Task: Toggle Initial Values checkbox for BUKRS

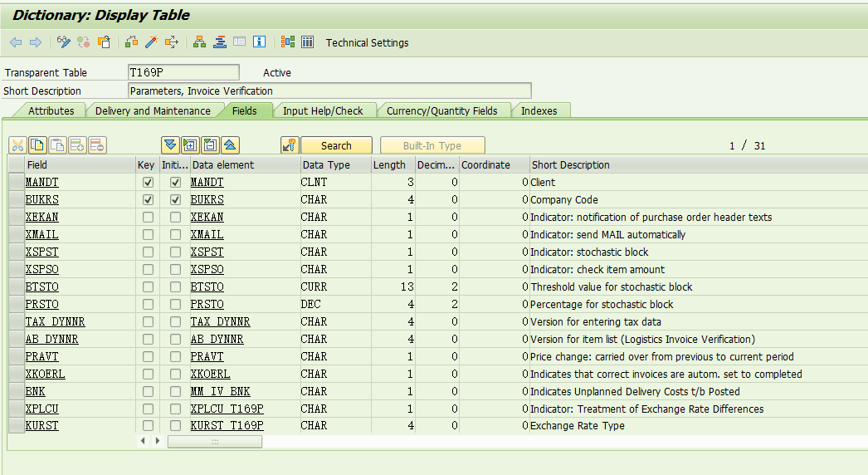Action: click(x=175, y=200)
